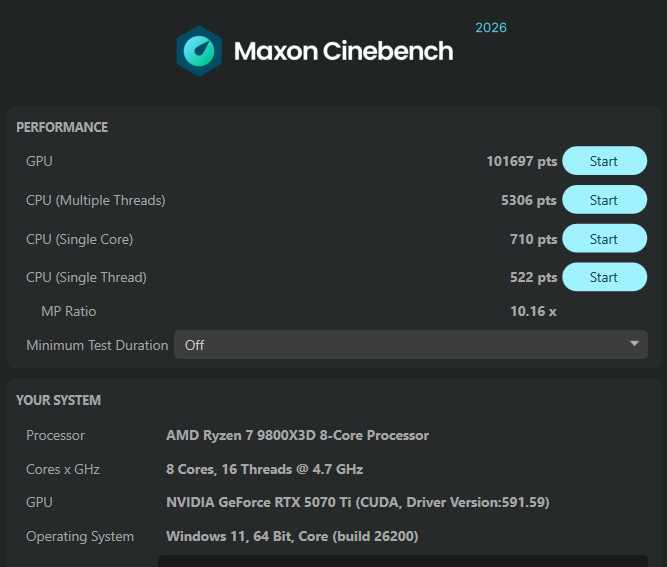The image size is (667, 567).
Task: Click the MP Ratio label
Action: coord(68,311)
